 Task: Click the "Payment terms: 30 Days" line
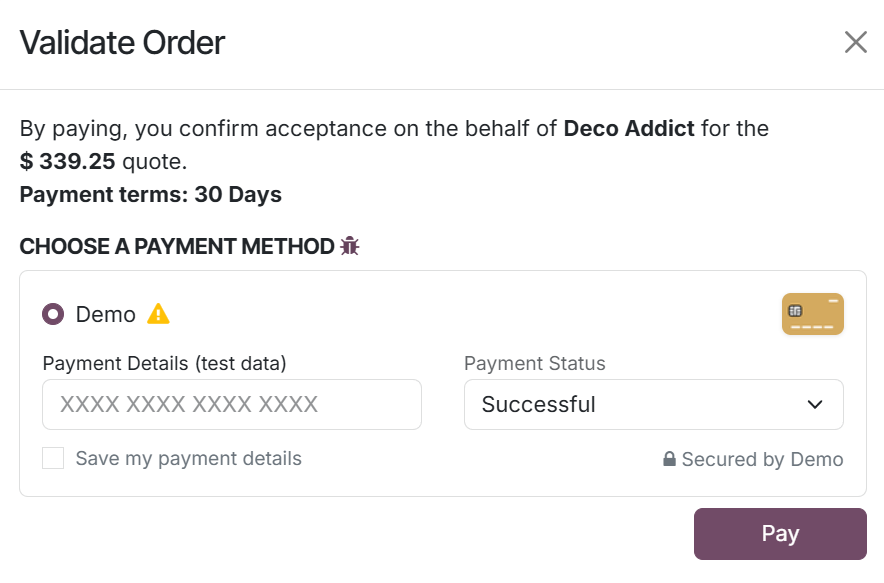(150, 194)
